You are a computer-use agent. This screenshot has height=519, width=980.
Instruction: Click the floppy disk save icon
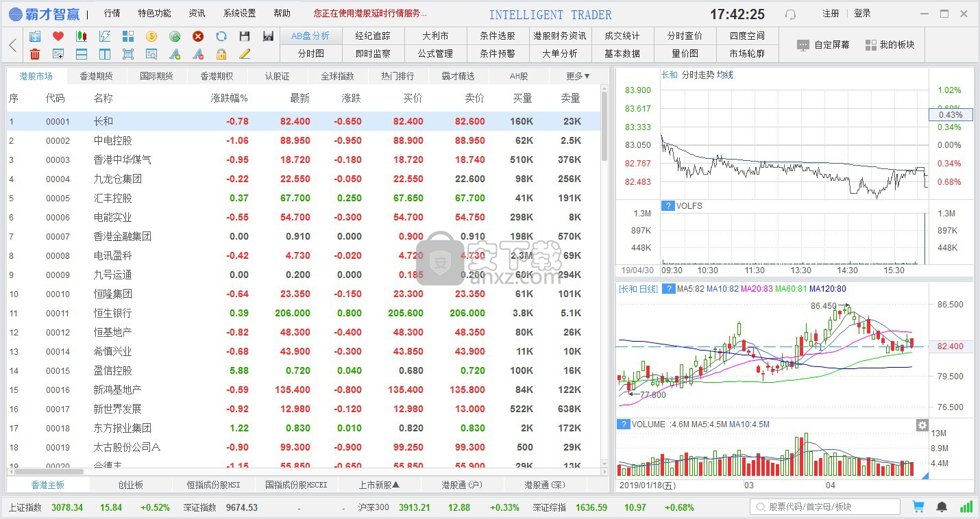[245, 36]
